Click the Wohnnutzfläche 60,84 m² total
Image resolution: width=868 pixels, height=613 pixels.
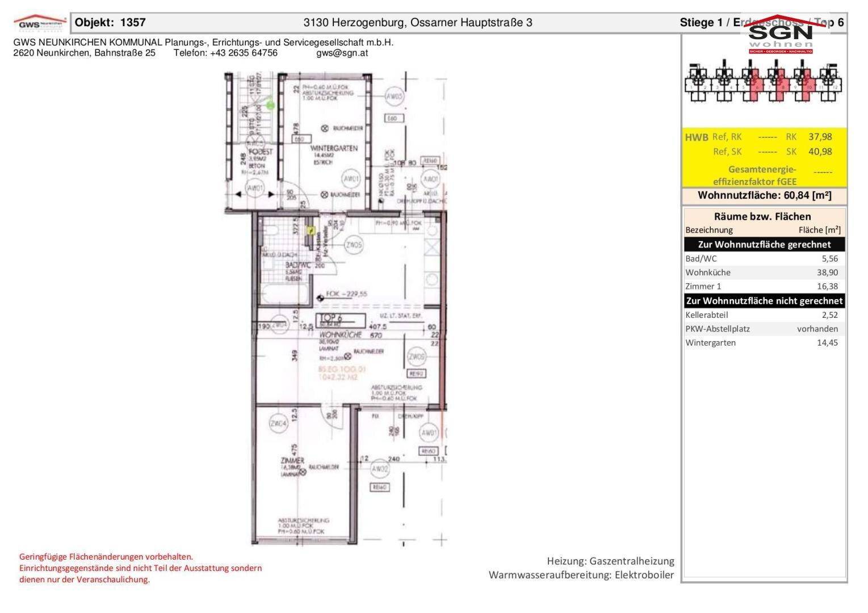(764, 196)
